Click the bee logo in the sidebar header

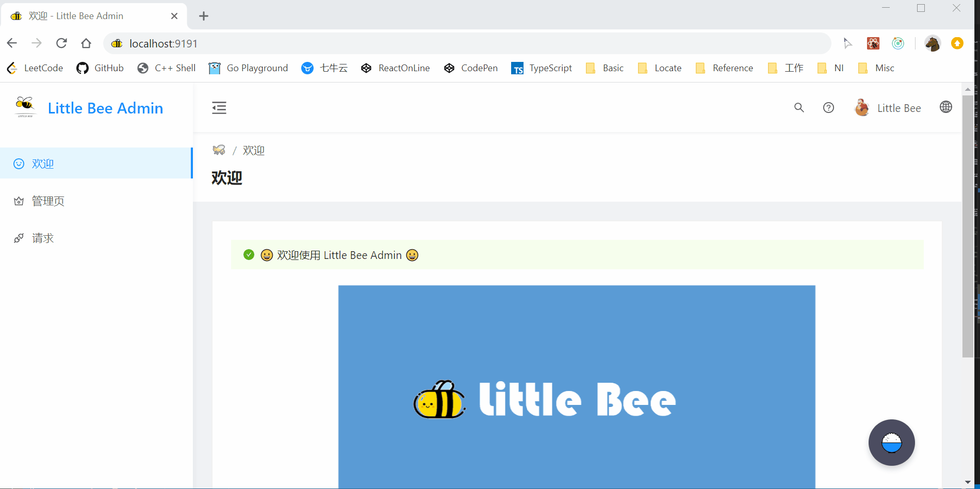point(25,107)
